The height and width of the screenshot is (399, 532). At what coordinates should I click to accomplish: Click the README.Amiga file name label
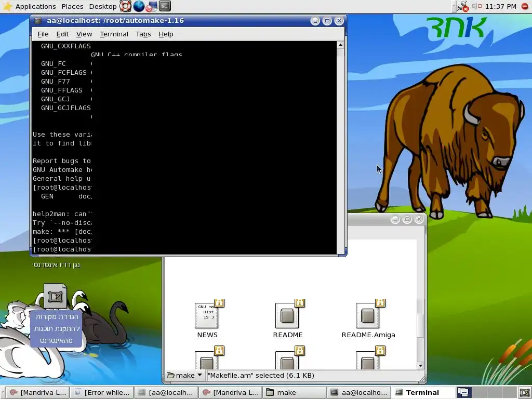pyautogui.click(x=368, y=335)
